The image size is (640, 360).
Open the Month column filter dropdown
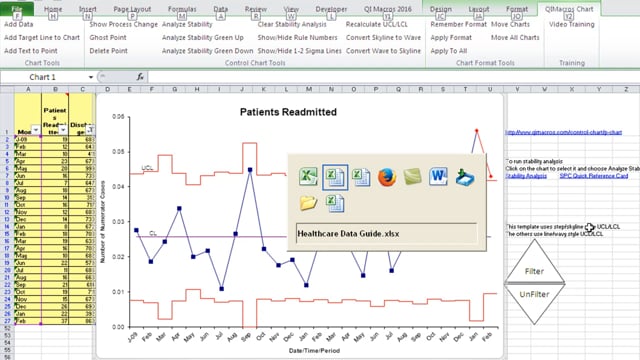36,130
